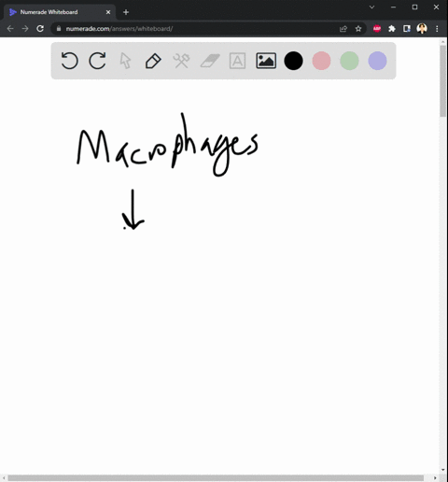Open the ABP adblock extension
The image size is (448, 482).
pos(377,29)
